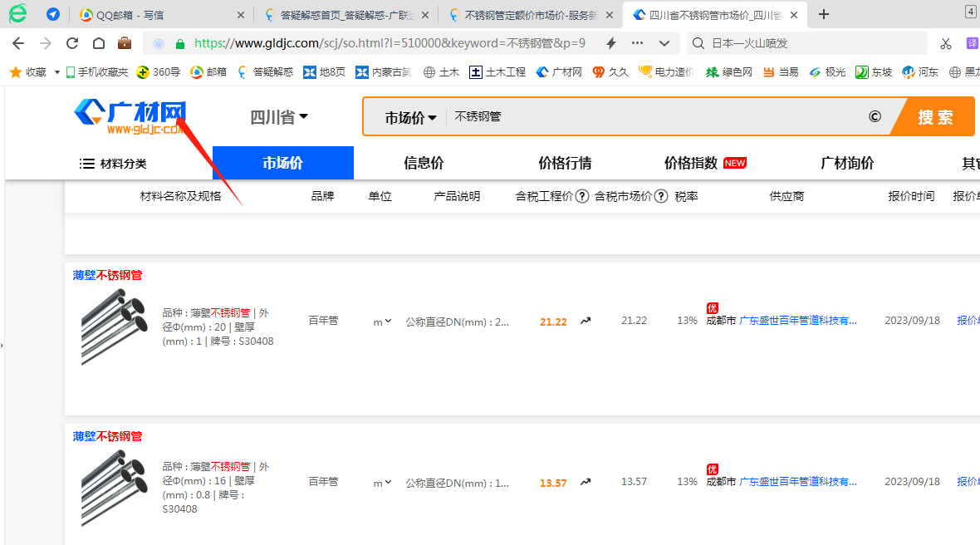The height and width of the screenshot is (545, 980).
Task: Click the scissors screenshot icon
Action: coord(946,43)
